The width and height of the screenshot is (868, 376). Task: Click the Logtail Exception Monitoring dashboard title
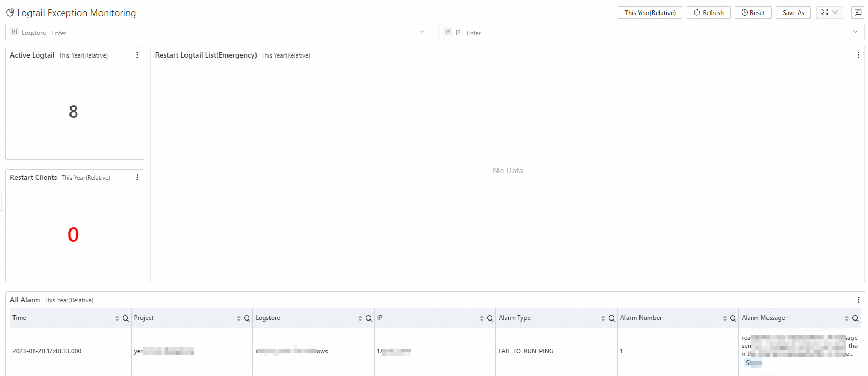pyautogui.click(x=77, y=13)
